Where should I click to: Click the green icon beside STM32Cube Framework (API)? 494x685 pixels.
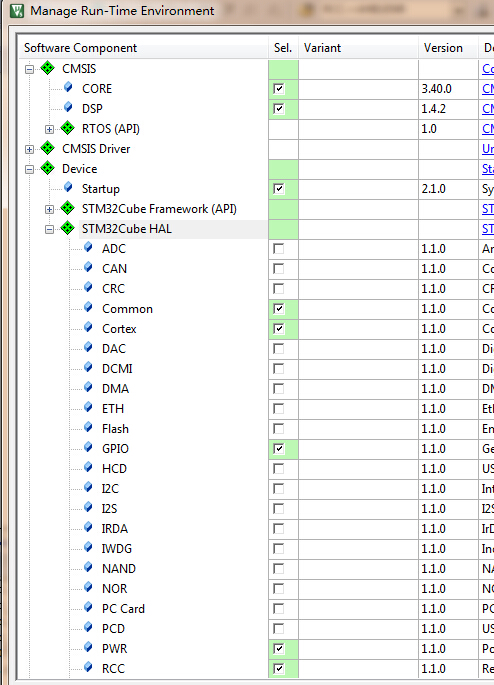click(x=68, y=208)
